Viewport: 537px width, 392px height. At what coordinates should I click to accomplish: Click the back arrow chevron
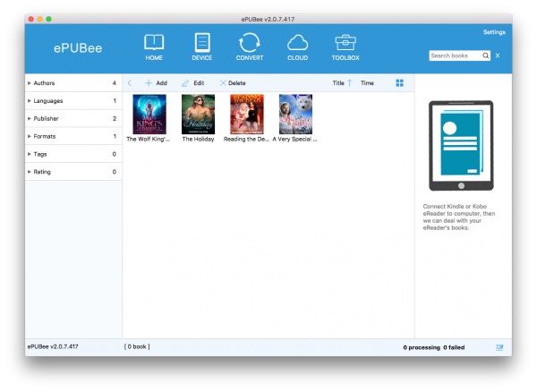pos(130,83)
